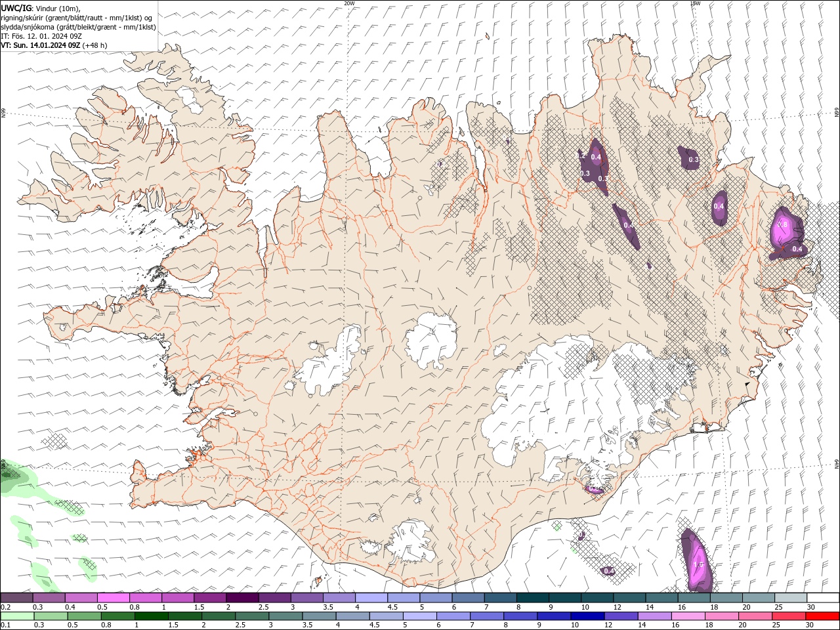The image size is (840, 630).
Task: Click the brightest magenta swatch in upper legend
Action: (114, 598)
